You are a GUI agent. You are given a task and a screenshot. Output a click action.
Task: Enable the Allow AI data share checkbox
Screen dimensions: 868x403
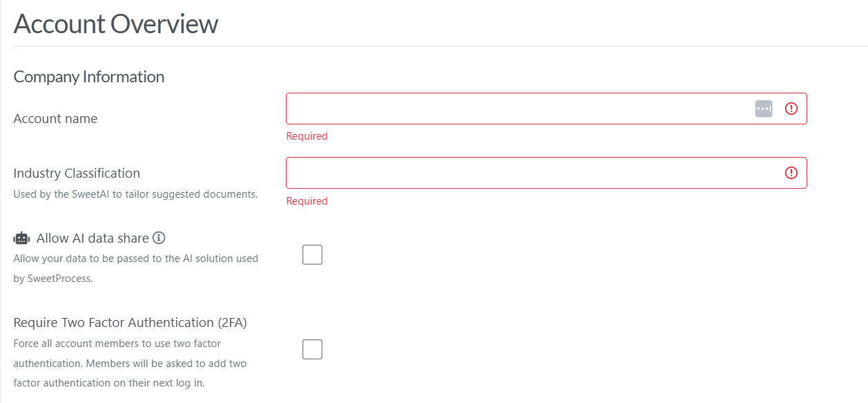312,255
